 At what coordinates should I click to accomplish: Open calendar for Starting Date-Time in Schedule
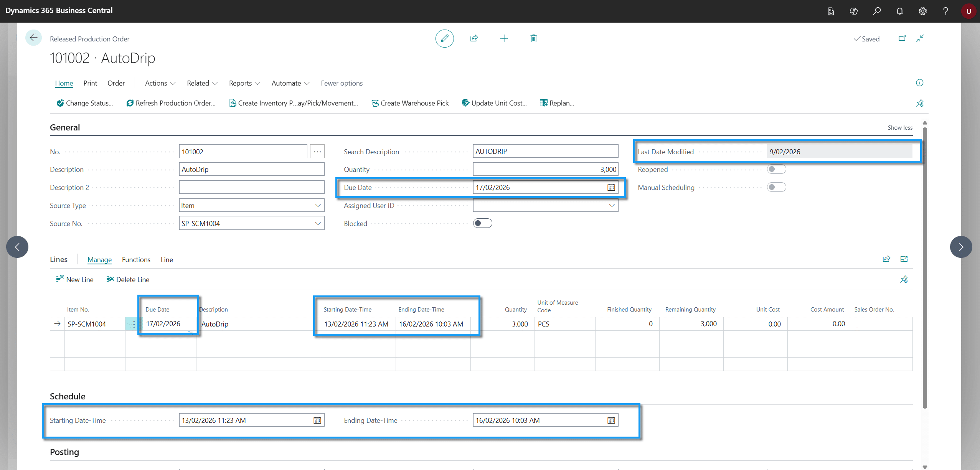pos(317,420)
